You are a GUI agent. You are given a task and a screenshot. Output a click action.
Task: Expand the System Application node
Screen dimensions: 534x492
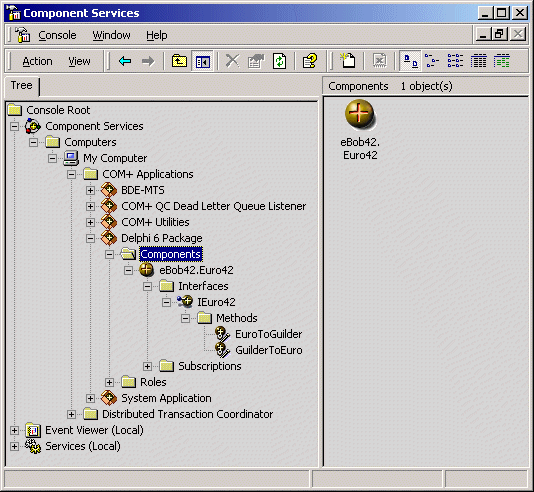tap(90, 398)
